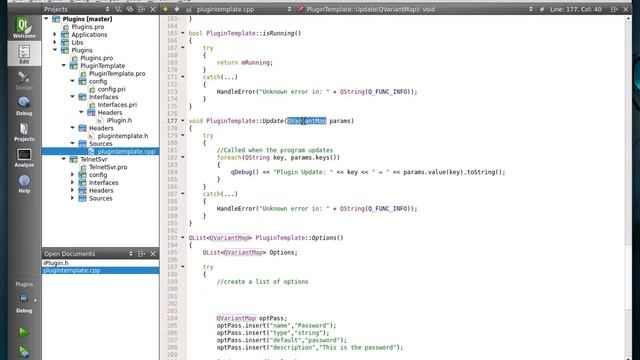Image resolution: width=640 pixels, height=360 pixels.
Task: Expand TelnetSvr's Interfaces folder
Action: [x=73, y=182]
